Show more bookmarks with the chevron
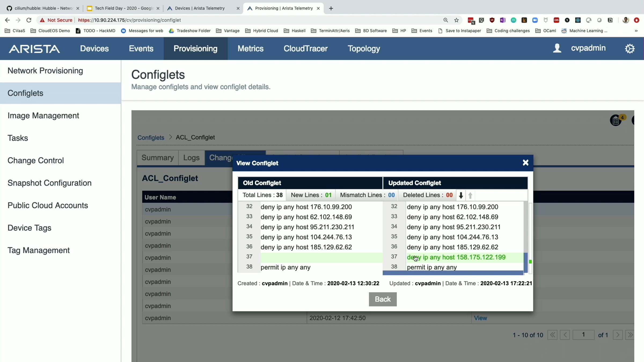The height and width of the screenshot is (362, 644). tap(636, 31)
